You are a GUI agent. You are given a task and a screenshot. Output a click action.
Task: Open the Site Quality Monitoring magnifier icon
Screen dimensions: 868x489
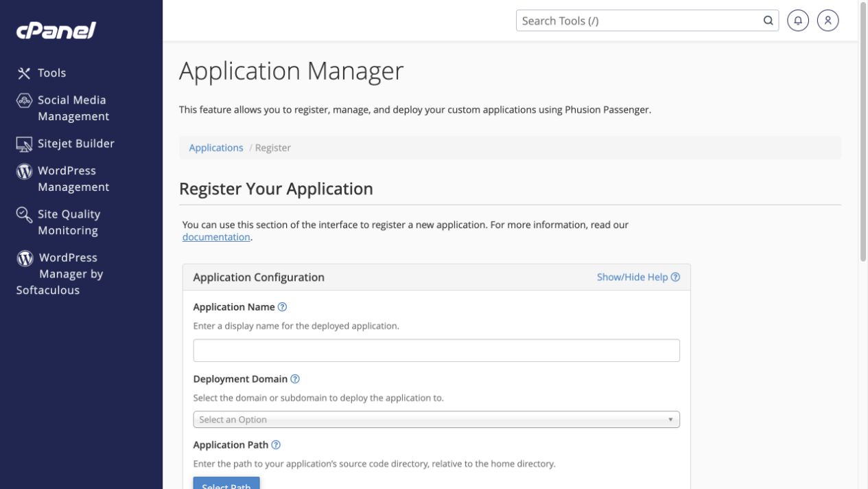pos(24,215)
